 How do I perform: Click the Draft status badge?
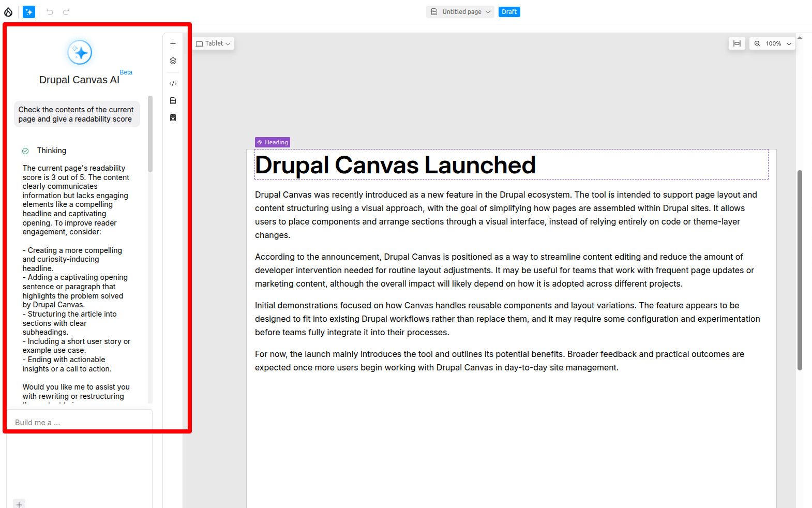tap(509, 12)
